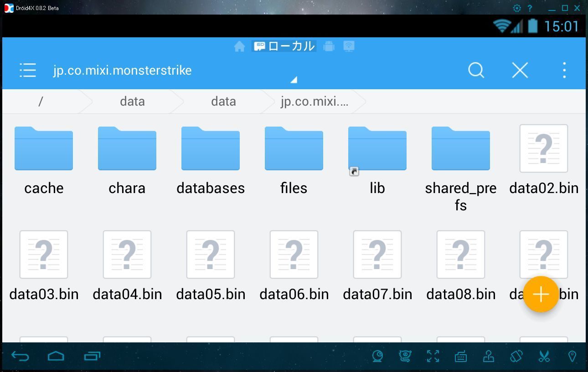Open the GPS location pin icon

[x=572, y=356]
